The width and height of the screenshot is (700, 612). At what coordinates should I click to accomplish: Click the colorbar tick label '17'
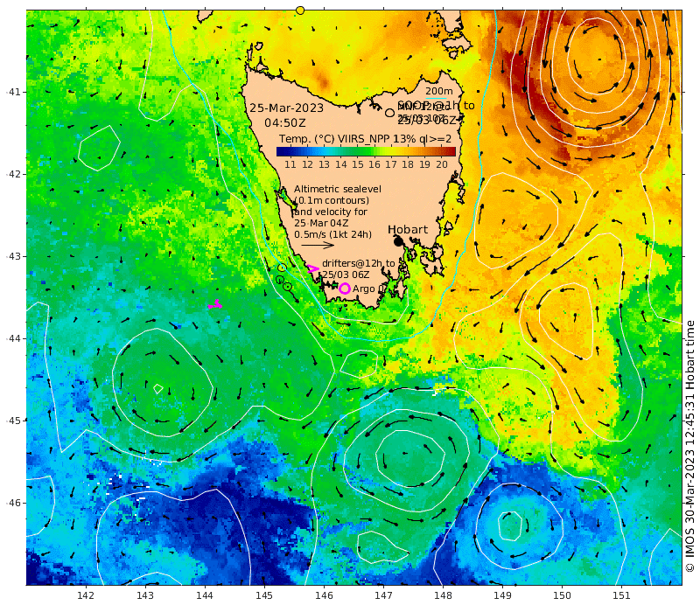coord(391,164)
